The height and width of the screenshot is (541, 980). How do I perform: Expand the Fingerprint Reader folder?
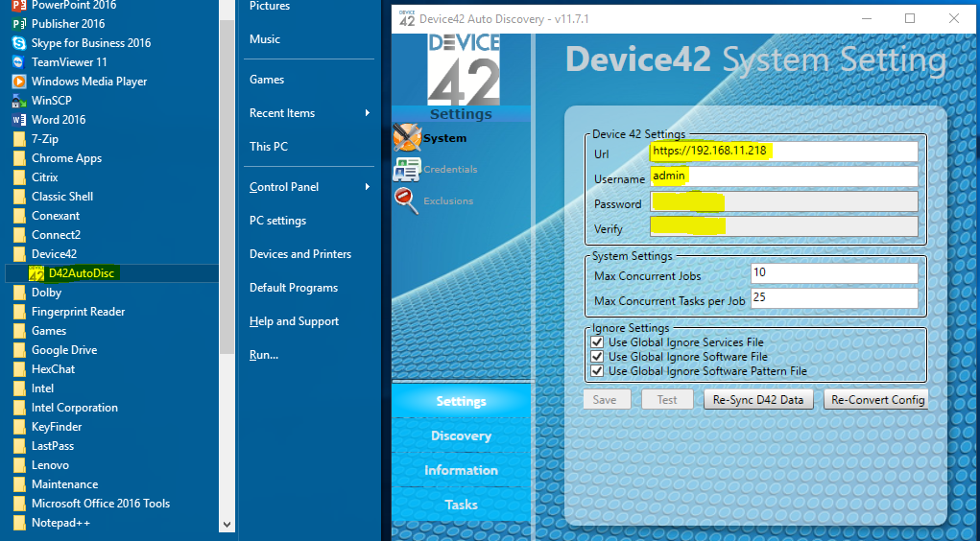[69, 312]
